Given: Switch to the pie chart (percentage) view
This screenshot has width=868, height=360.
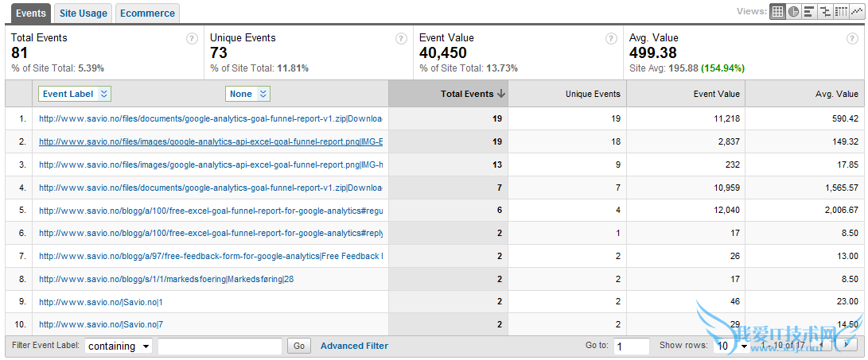Looking at the screenshot, I should point(793,12).
